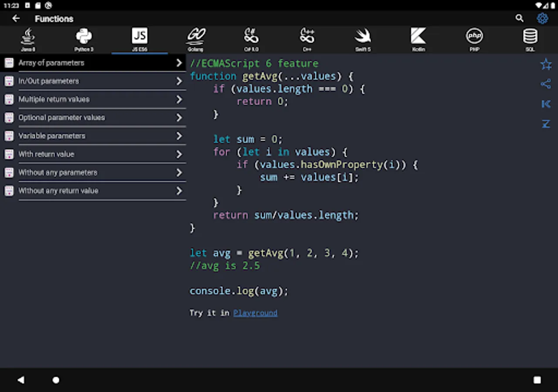Expand Multiple return values arrow
The height and width of the screenshot is (392, 558).
179,100
